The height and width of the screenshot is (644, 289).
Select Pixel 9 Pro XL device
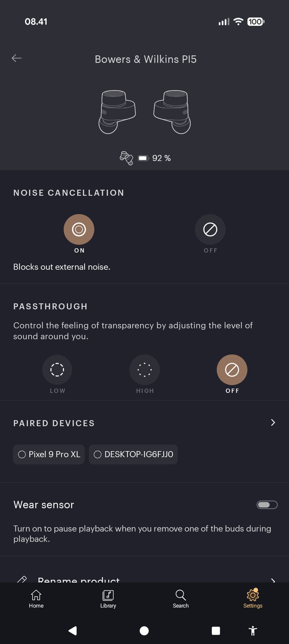coord(49,454)
